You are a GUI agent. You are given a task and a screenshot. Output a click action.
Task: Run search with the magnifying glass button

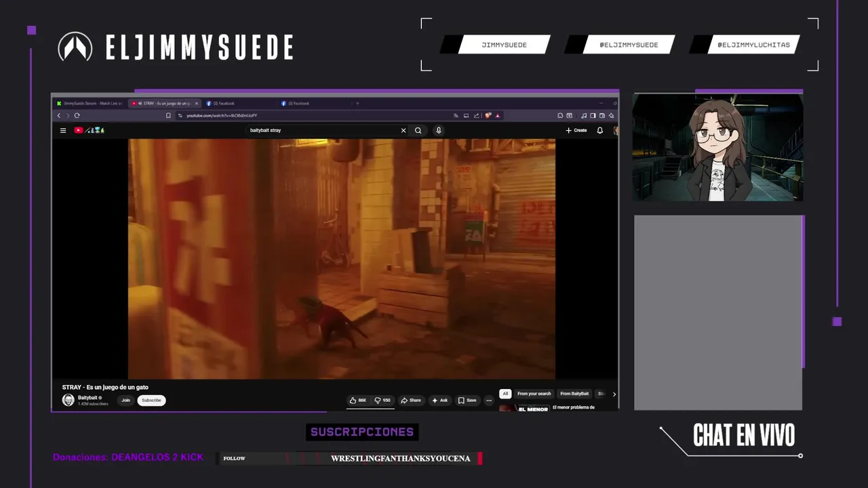[418, 130]
